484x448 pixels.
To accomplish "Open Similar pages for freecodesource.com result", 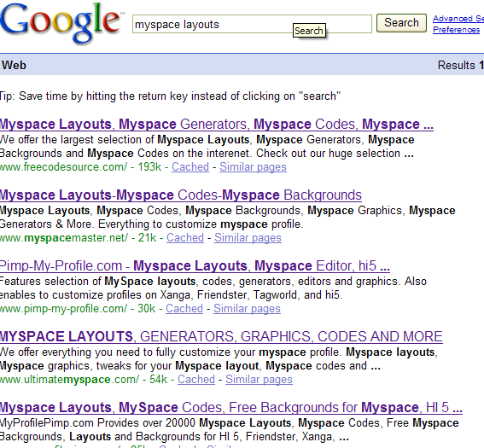I will 253,167.
